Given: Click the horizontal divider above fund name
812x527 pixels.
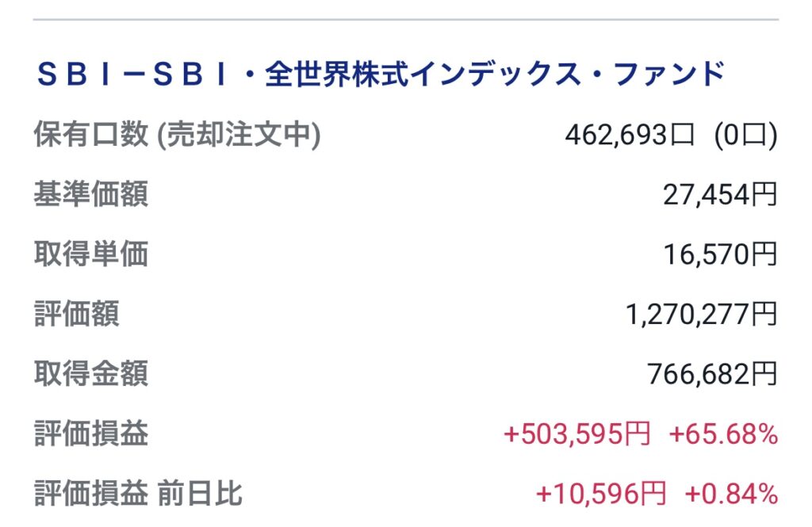Looking at the screenshot, I should click(x=406, y=20).
